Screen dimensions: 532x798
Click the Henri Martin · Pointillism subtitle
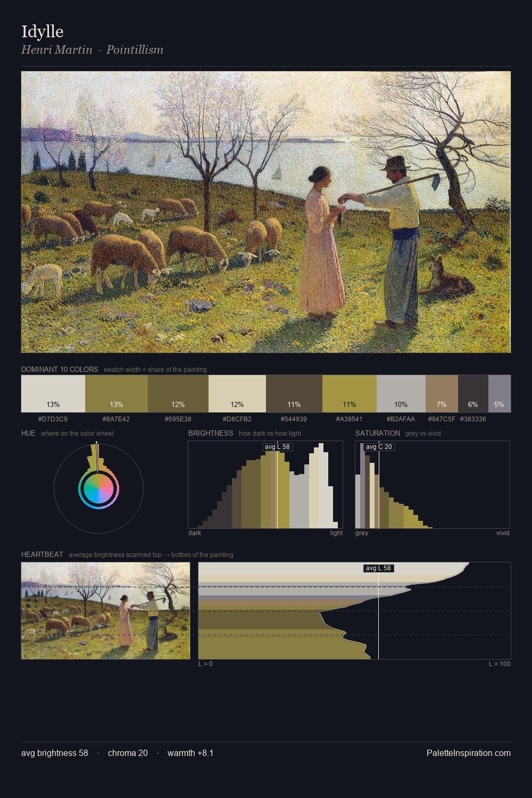[92, 49]
